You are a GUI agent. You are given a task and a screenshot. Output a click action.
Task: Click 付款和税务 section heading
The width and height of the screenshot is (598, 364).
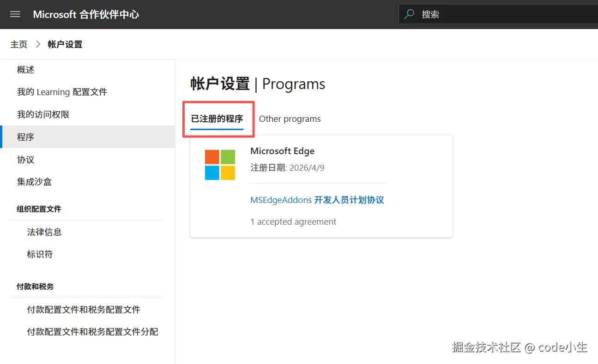(35, 286)
